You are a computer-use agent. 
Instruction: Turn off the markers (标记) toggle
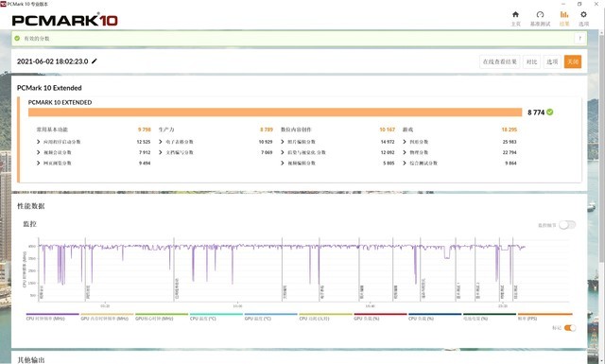click(x=570, y=328)
